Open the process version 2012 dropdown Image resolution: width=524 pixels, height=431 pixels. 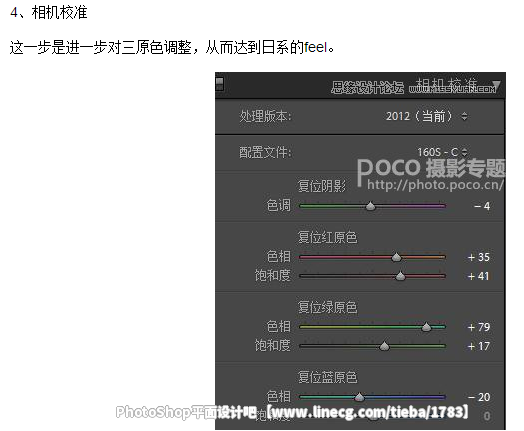[427, 116]
